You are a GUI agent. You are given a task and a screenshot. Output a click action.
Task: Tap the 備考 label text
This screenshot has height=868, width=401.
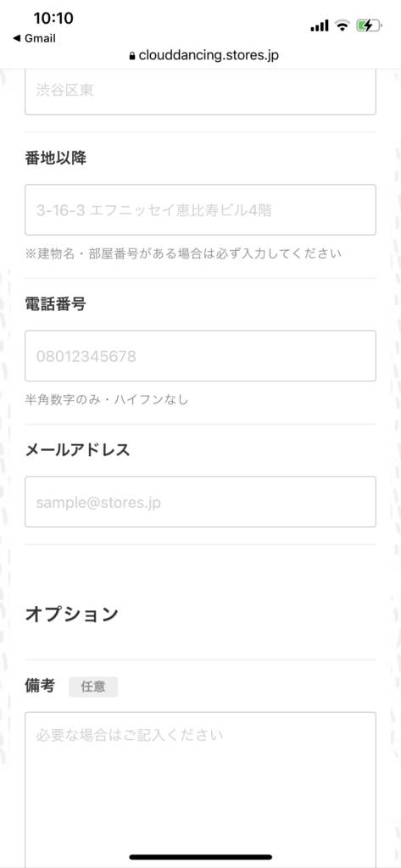pyautogui.click(x=40, y=686)
